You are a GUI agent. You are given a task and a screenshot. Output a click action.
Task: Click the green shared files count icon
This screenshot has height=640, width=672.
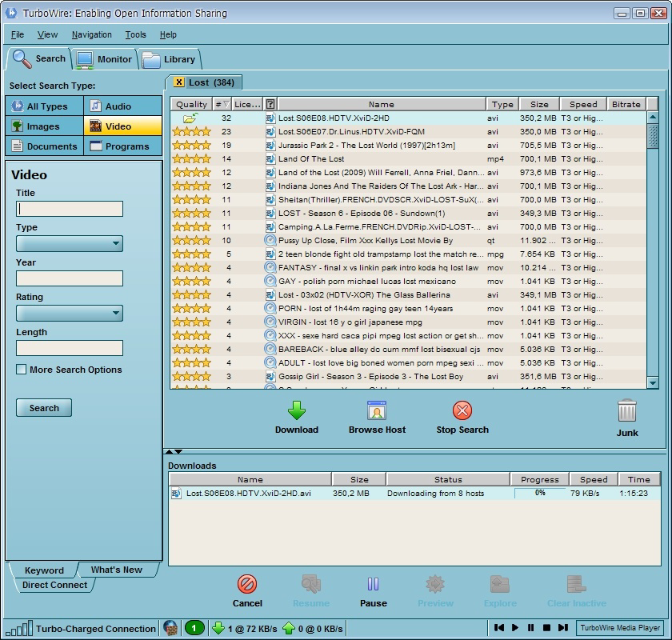coord(194,629)
